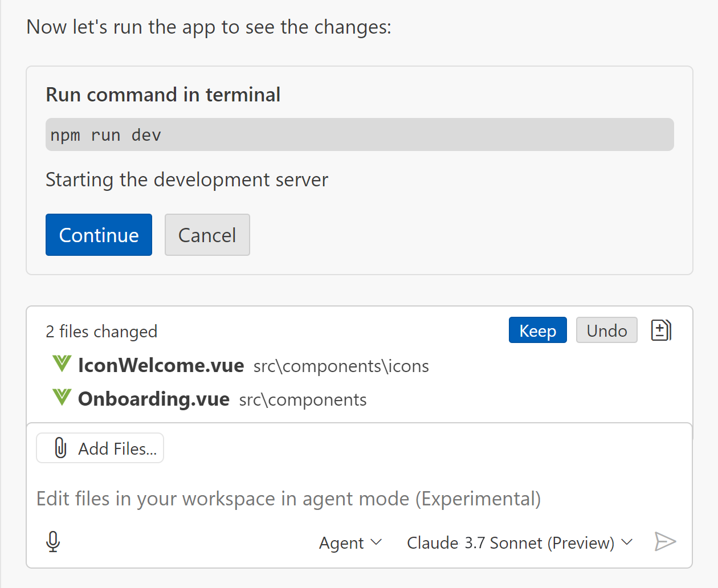Image resolution: width=718 pixels, height=588 pixels.
Task: Open the view all edits diff icon
Action: (660, 330)
